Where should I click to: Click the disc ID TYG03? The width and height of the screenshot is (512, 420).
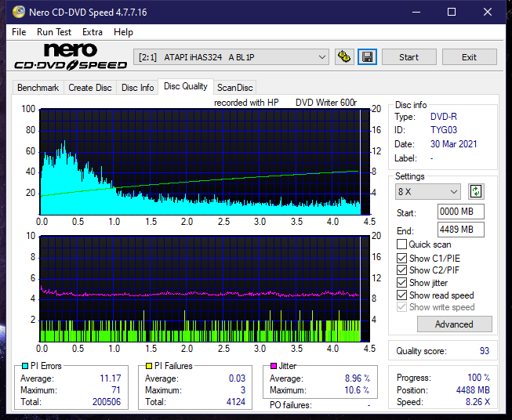(x=444, y=130)
